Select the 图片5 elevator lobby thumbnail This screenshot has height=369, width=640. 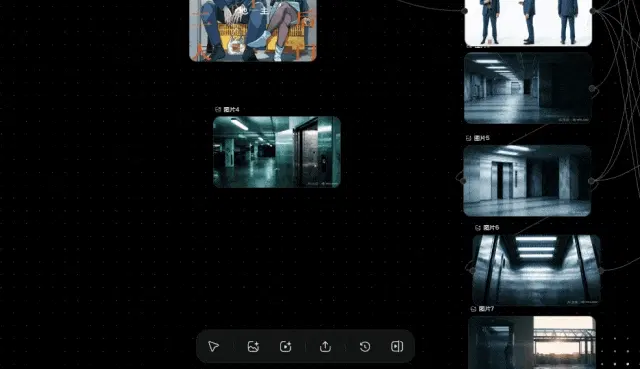527,180
